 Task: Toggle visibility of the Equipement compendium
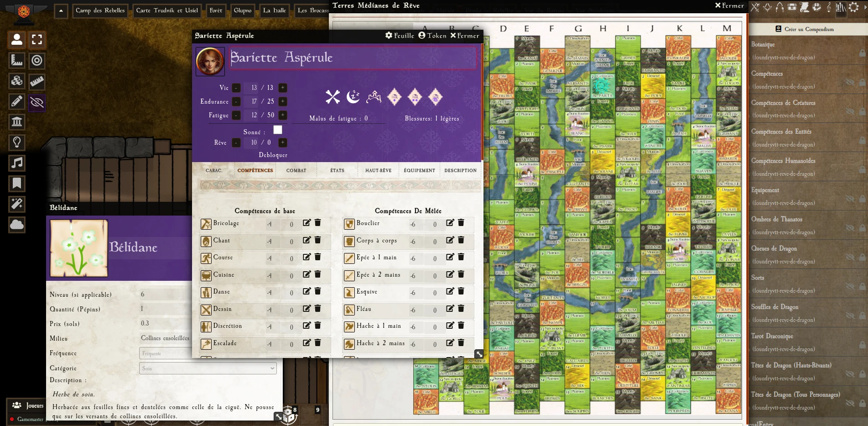(x=850, y=199)
